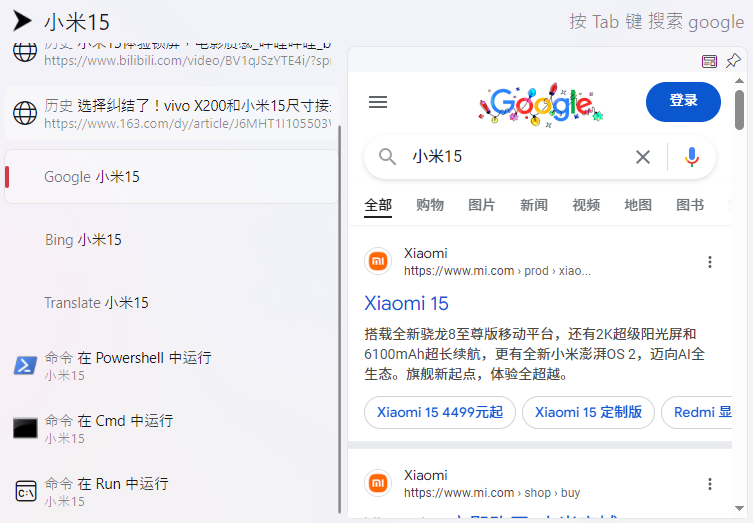Screen dimensions: 753x523
Task: Click the Powershell icon
Action: 25,365
